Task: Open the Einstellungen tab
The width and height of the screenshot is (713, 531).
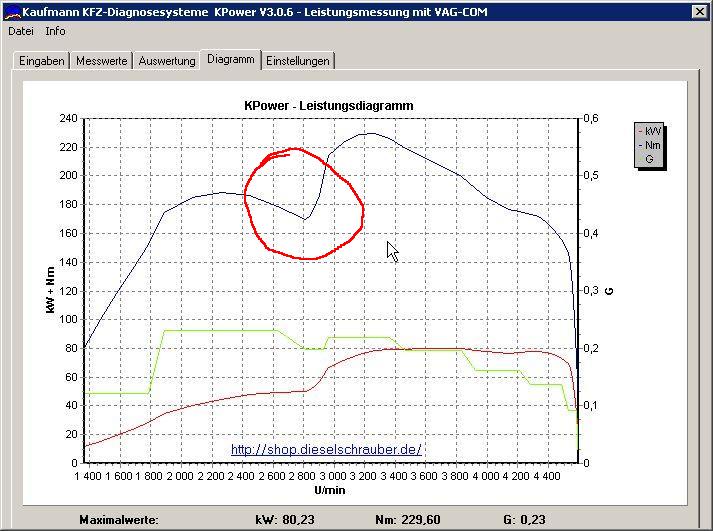Action: coord(298,61)
